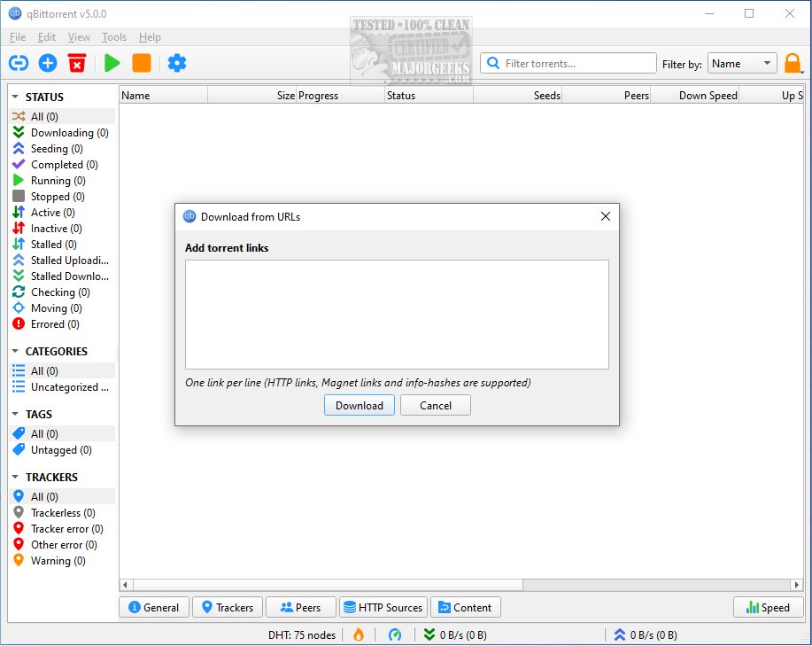
Task: Click the download speed status bar indicator
Action: pos(455,635)
